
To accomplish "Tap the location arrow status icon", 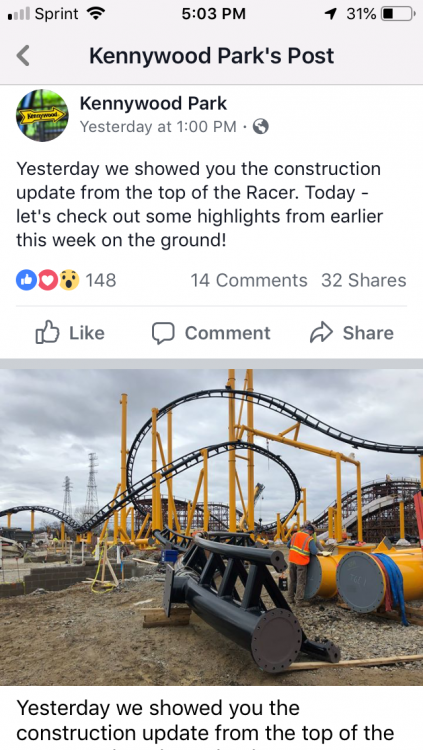I will point(330,14).
